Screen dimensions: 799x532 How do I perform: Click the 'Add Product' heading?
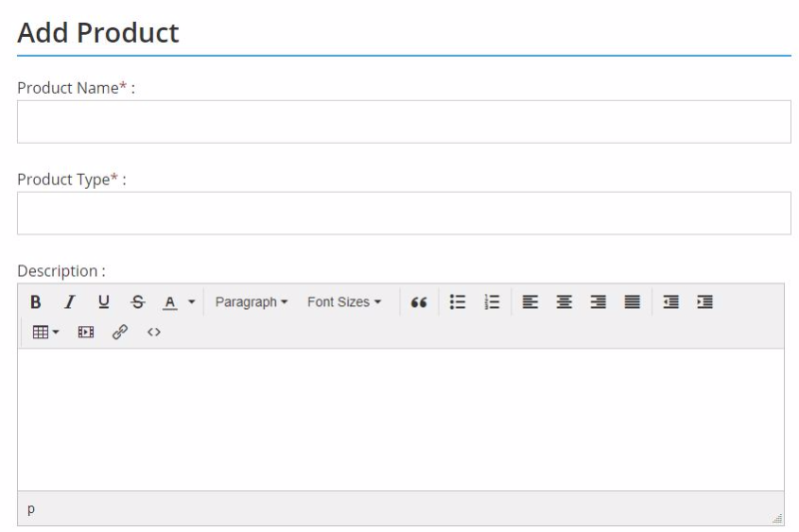point(98,33)
